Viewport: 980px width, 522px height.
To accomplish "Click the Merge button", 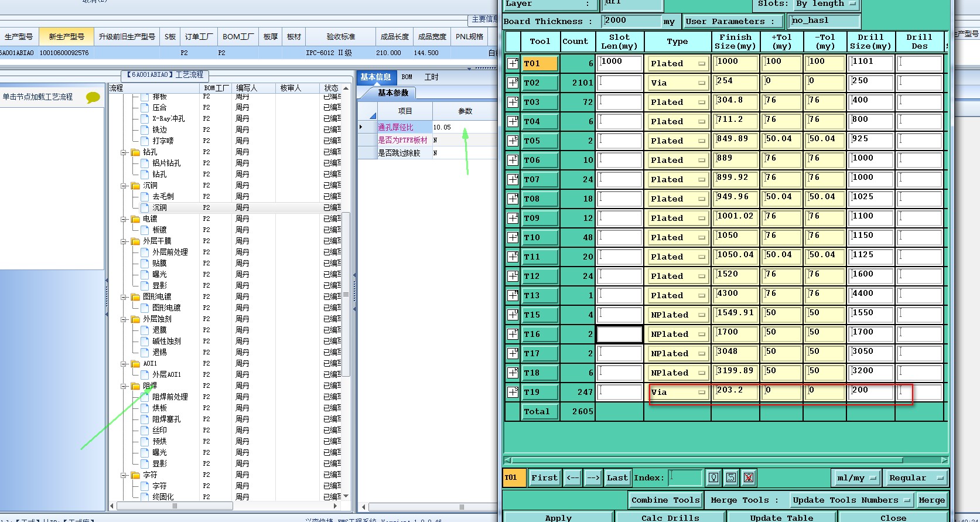I will (x=931, y=500).
